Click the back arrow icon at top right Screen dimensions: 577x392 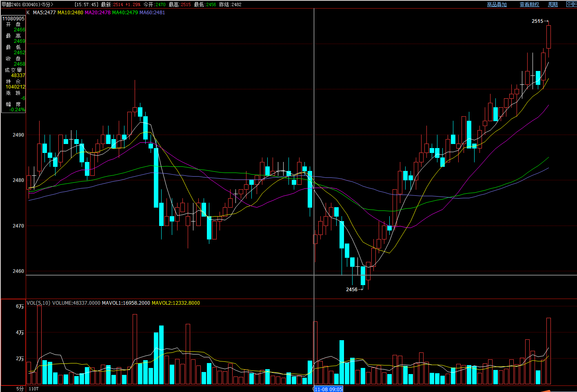[569, 4]
